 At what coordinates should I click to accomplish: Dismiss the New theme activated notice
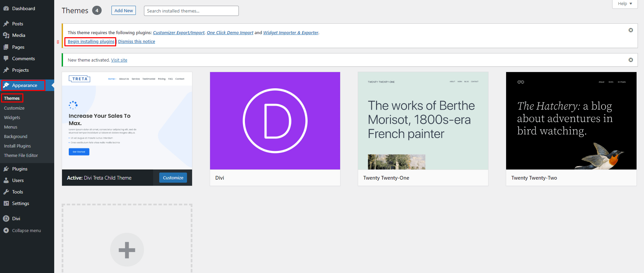click(x=631, y=60)
